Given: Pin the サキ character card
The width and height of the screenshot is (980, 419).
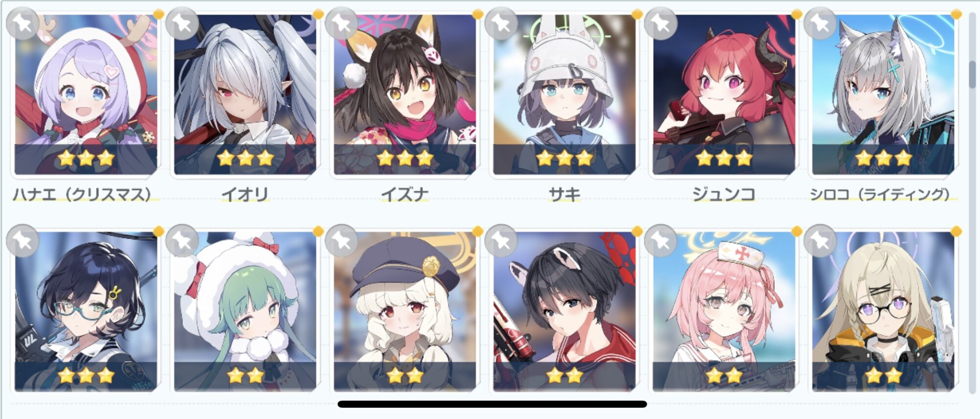Looking at the screenshot, I should coord(501,23).
